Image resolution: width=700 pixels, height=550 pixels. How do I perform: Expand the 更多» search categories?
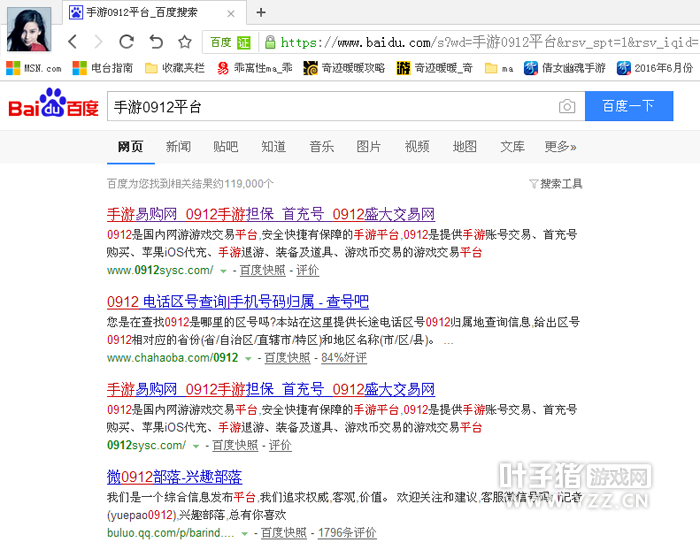[560, 147]
